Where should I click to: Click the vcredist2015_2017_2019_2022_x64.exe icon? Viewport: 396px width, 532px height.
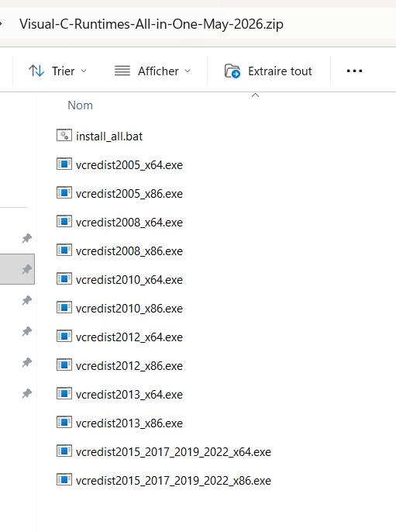[64, 451]
